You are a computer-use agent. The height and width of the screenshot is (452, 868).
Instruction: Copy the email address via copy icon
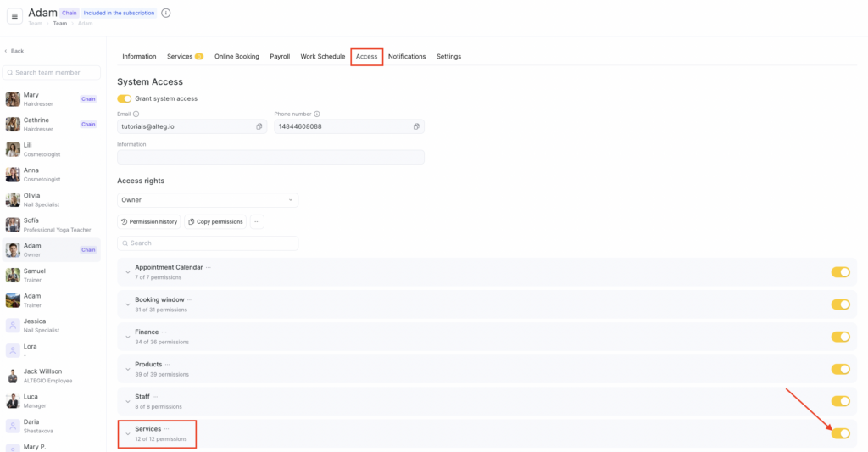(259, 126)
